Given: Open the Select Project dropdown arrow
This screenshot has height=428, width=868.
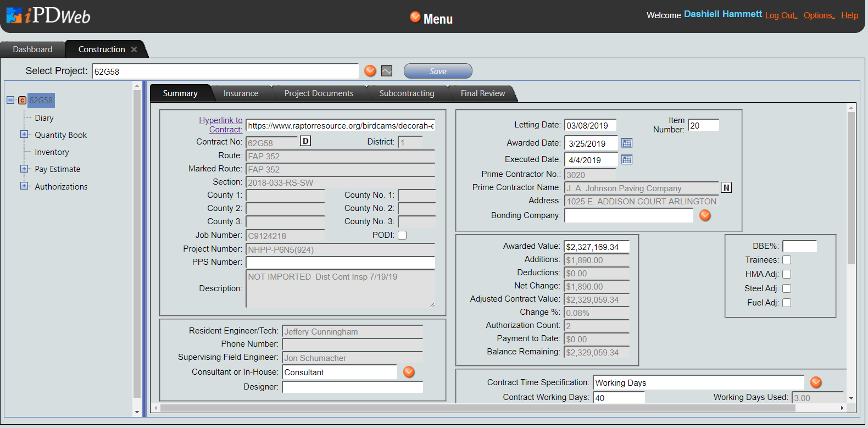Looking at the screenshot, I should pos(370,71).
